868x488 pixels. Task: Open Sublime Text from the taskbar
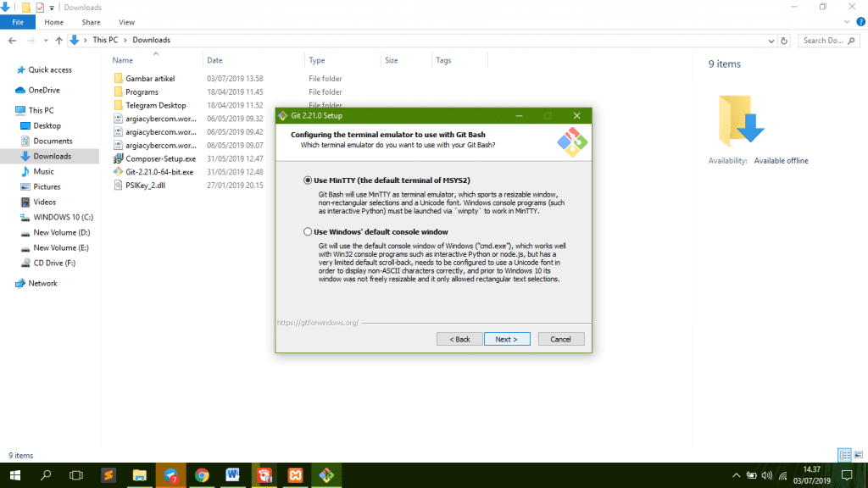pos(108,475)
